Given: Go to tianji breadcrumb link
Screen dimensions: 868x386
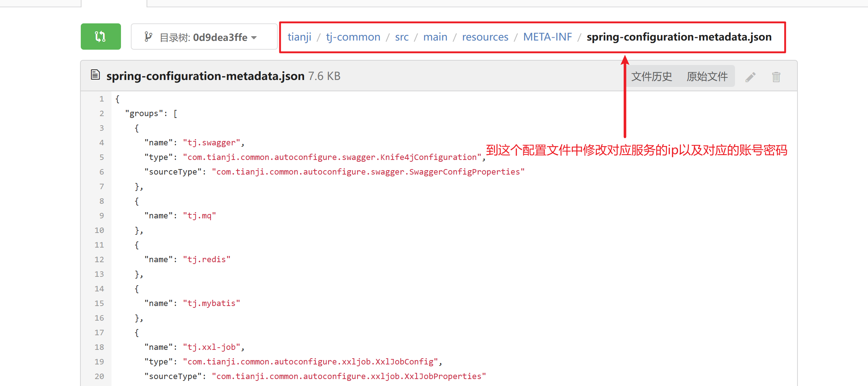Looking at the screenshot, I should (x=299, y=37).
